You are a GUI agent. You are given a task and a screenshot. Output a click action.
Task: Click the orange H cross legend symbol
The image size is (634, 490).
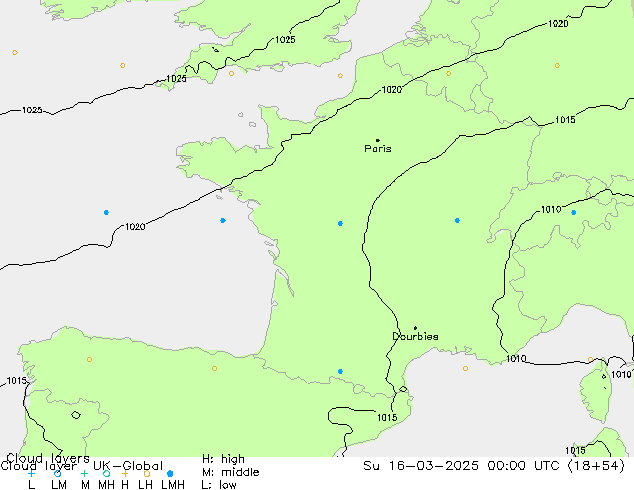coord(125,473)
